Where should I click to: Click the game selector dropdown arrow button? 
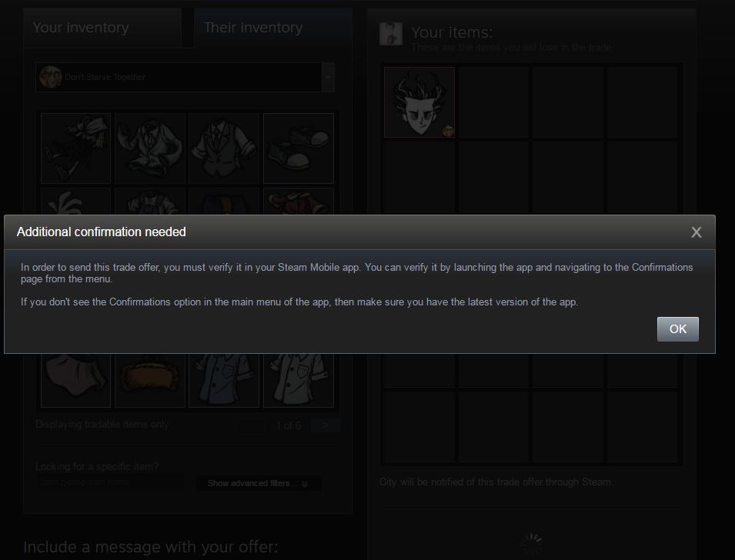[328, 77]
